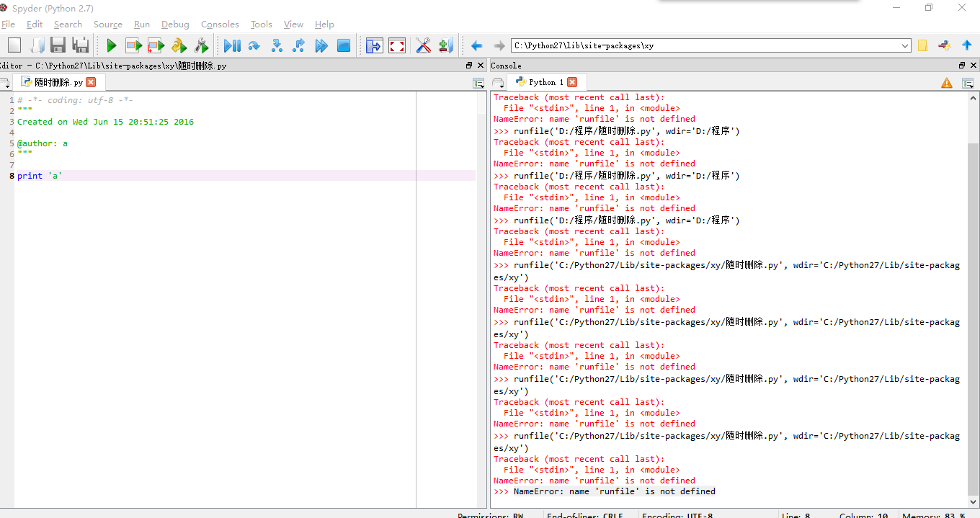Click the console warning triangle icon
This screenshot has height=518, width=980.
click(946, 82)
